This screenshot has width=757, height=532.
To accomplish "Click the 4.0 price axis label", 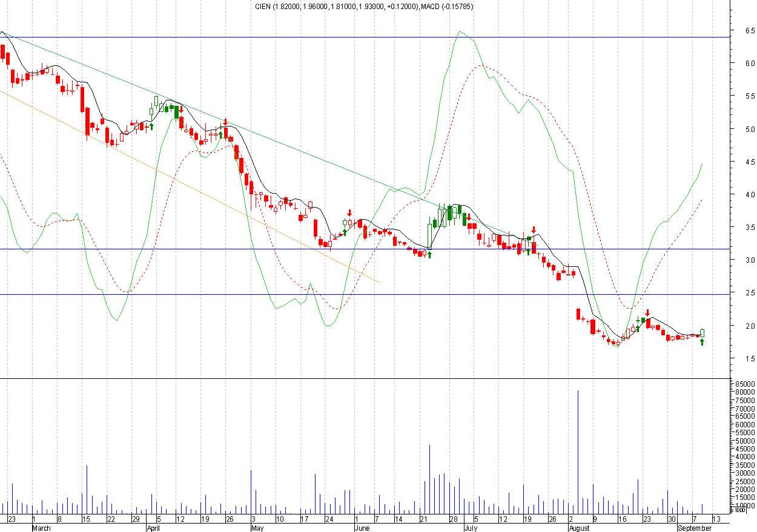I will point(750,194).
